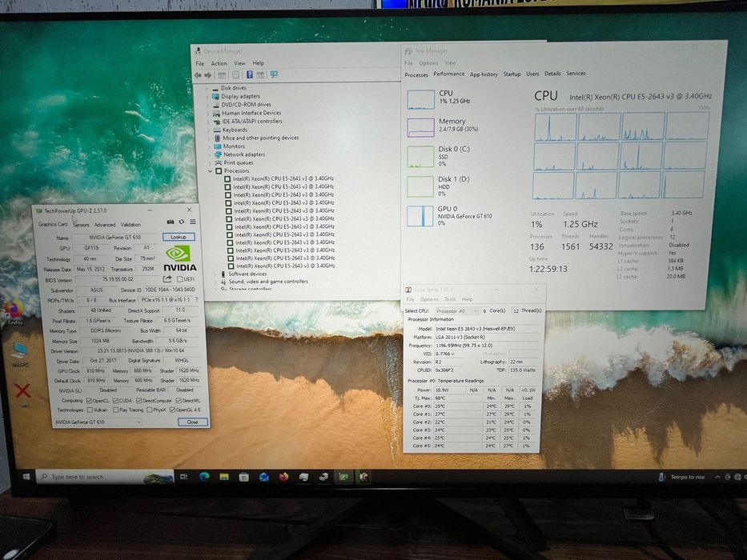
Task: Open File Explorer from the taskbar
Action: tap(224, 477)
